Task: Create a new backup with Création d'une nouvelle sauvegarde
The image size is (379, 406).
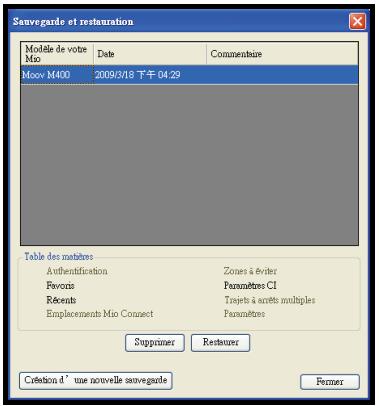Action: click(96, 381)
